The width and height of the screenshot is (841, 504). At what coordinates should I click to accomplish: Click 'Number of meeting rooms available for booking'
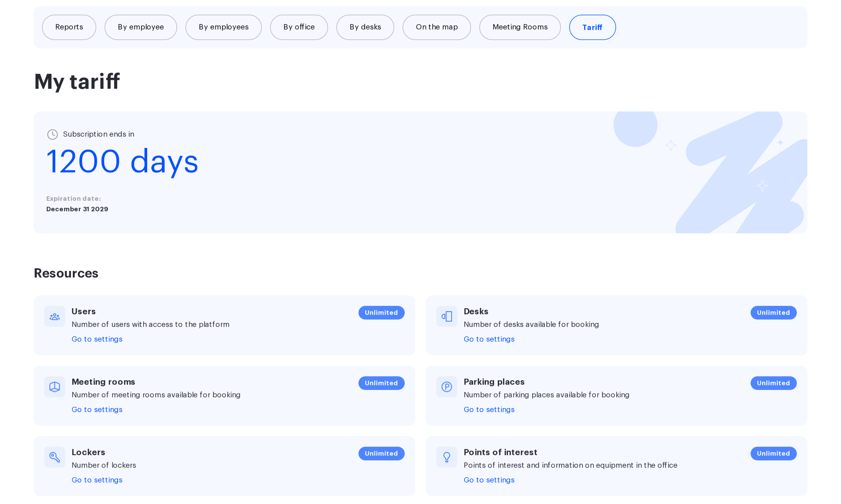156,395
